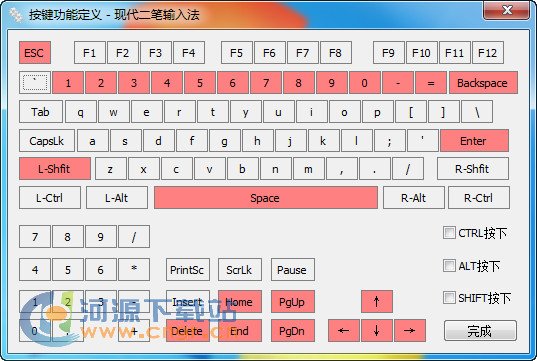This screenshot has height=361, width=537.
Task: Select the letter l key
Action: tap(357, 141)
